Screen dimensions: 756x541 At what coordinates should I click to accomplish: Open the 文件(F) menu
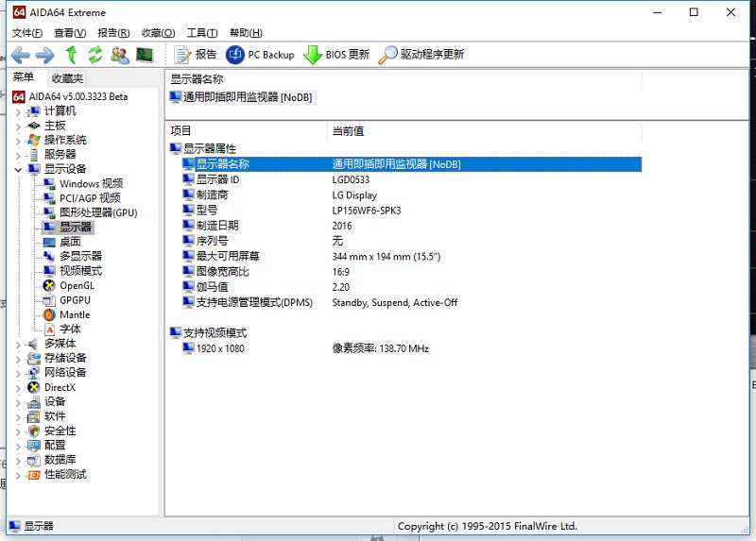coord(27,33)
